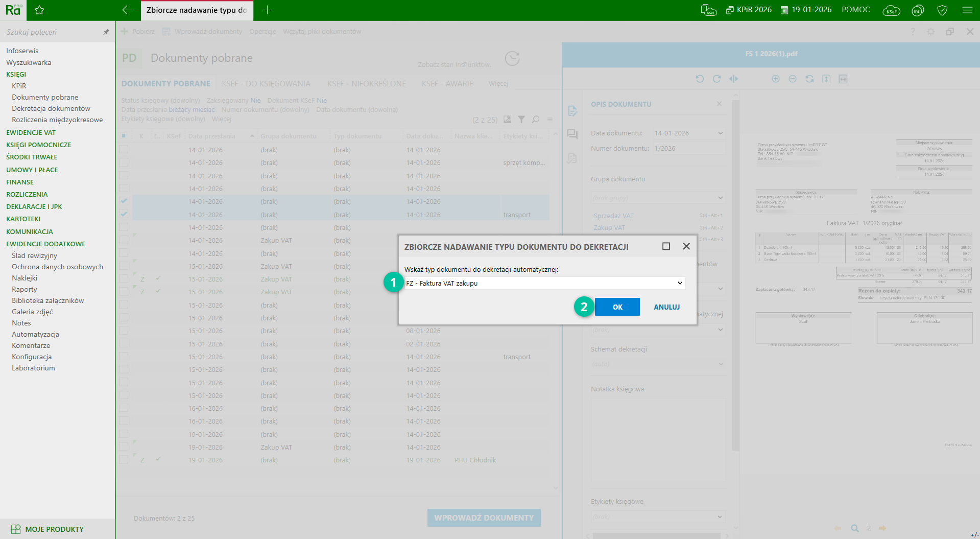Pin the command search panel
980x539 pixels.
click(x=106, y=32)
